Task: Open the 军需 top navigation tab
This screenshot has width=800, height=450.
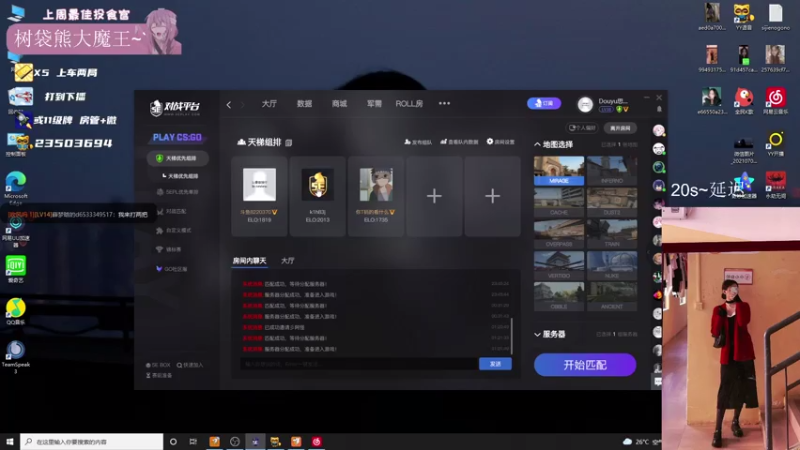Action: point(374,104)
